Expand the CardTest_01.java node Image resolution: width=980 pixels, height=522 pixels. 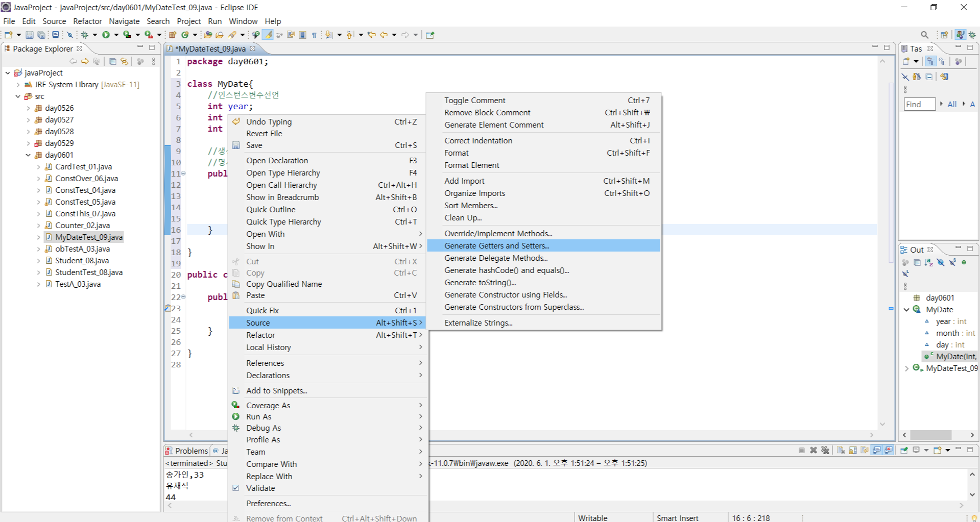coord(38,167)
